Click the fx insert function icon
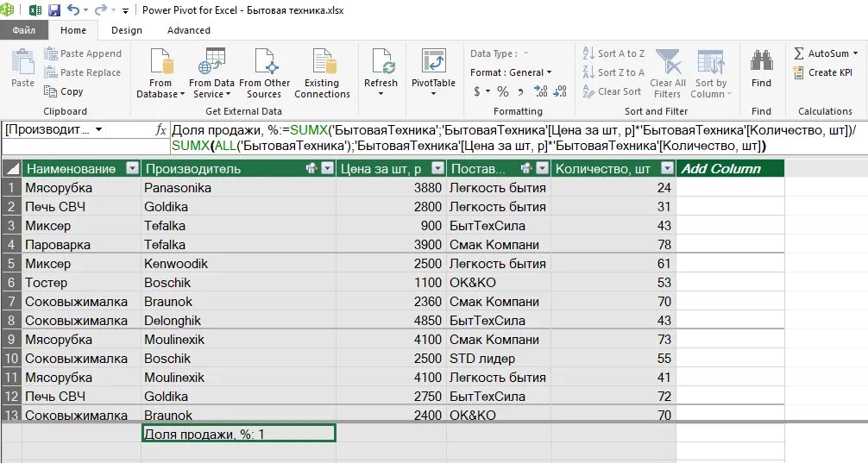The image size is (868, 463). (x=160, y=130)
